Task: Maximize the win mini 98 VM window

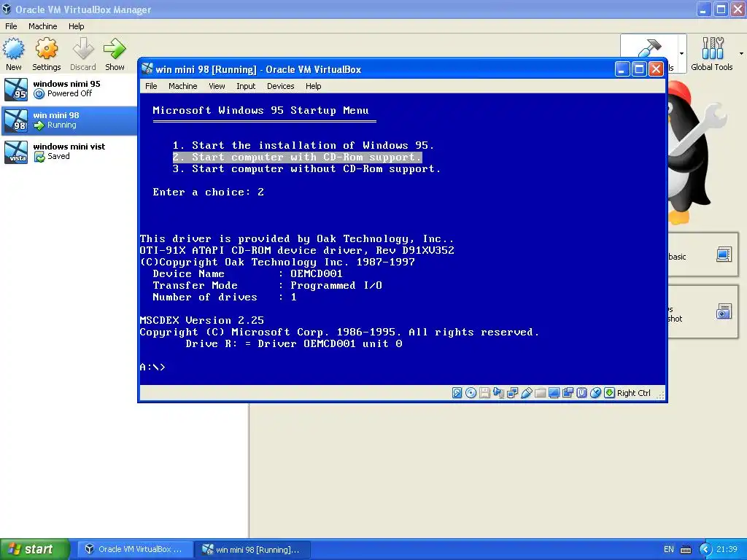Action: [639, 69]
